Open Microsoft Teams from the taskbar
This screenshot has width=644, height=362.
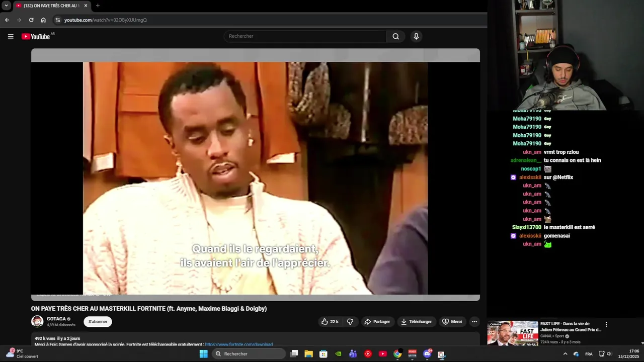(353, 354)
